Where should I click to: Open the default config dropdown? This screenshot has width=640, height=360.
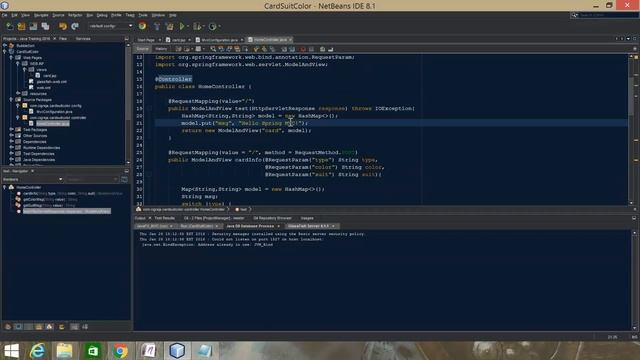(x=111, y=26)
